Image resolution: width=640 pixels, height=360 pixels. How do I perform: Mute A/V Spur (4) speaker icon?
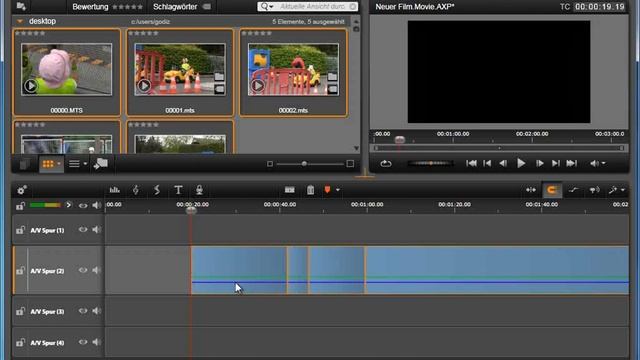96,342
